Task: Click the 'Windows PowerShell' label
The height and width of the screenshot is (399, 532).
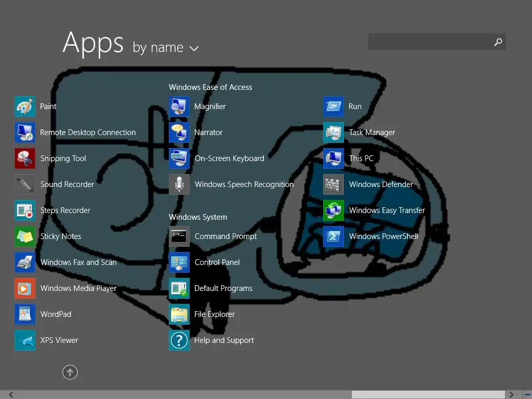Action: coord(383,236)
